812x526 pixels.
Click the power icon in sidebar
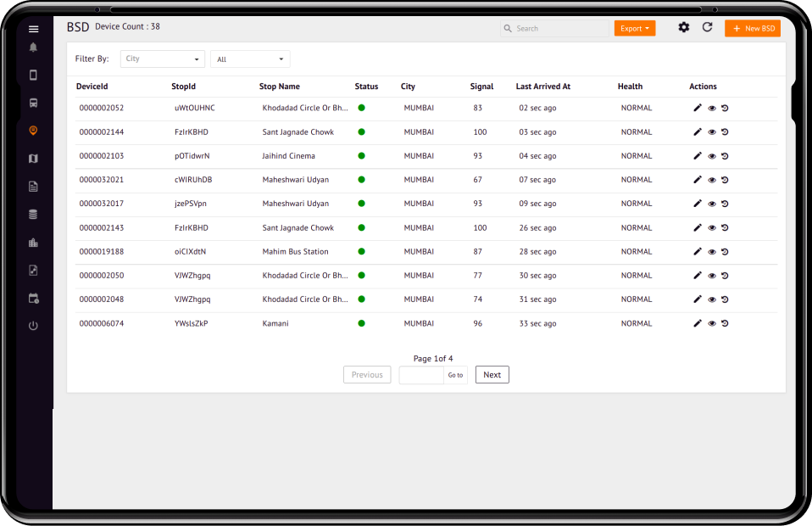pyautogui.click(x=33, y=326)
